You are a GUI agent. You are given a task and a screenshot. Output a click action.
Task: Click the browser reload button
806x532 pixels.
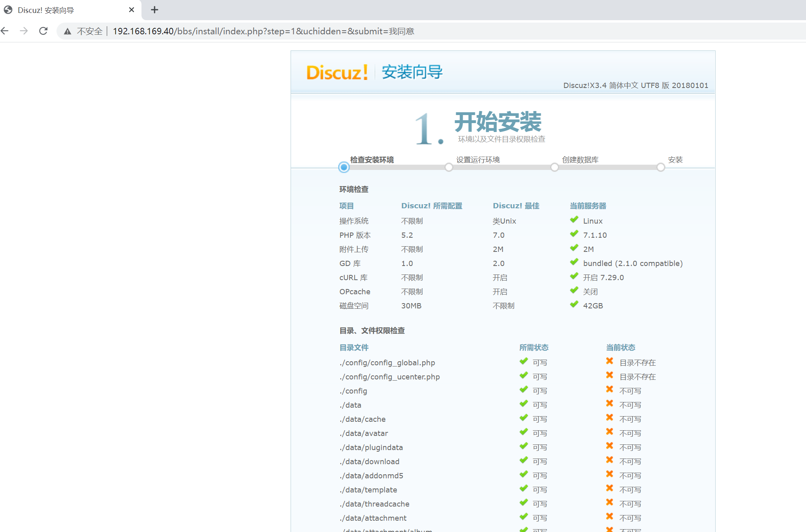43,31
